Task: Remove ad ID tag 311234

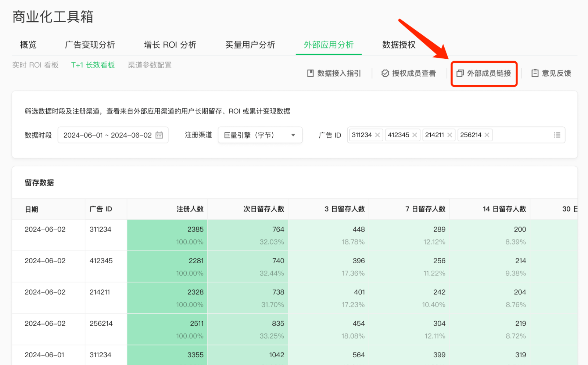Action: click(x=377, y=135)
